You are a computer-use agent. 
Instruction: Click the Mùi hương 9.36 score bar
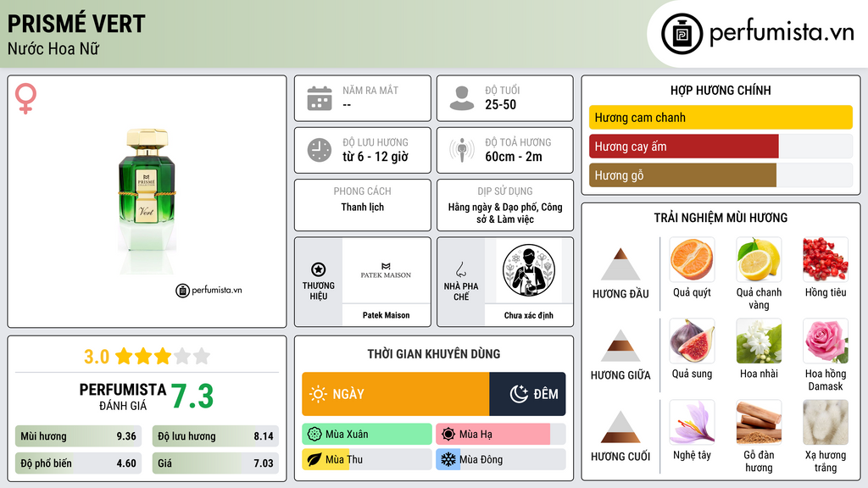pos(78,436)
